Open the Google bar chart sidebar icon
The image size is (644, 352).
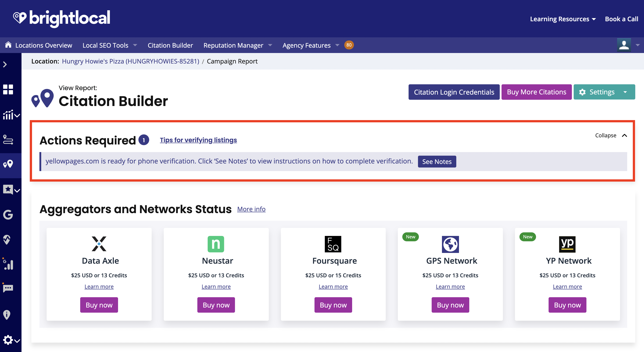coord(8,264)
